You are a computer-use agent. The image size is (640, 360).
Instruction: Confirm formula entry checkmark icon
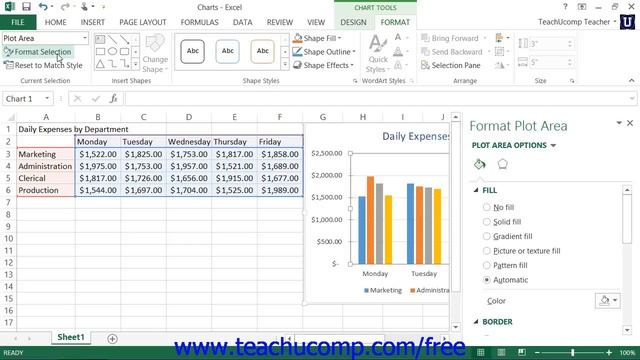coord(96,98)
